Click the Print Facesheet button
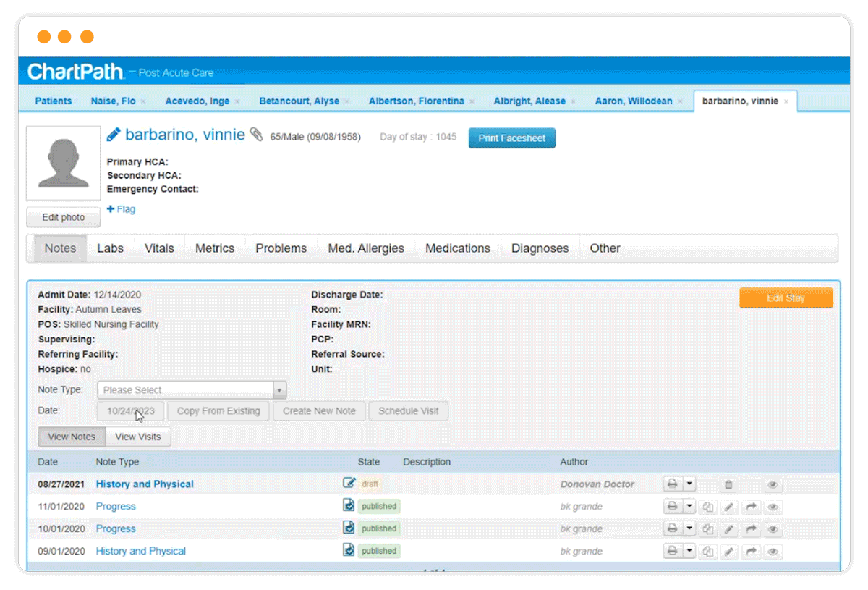The width and height of the screenshot is (868, 590). [511, 138]
